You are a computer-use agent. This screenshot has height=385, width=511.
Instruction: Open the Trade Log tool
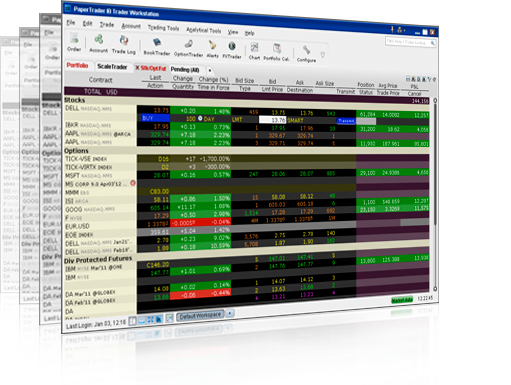pyautogui.click(x=124, y=45)
